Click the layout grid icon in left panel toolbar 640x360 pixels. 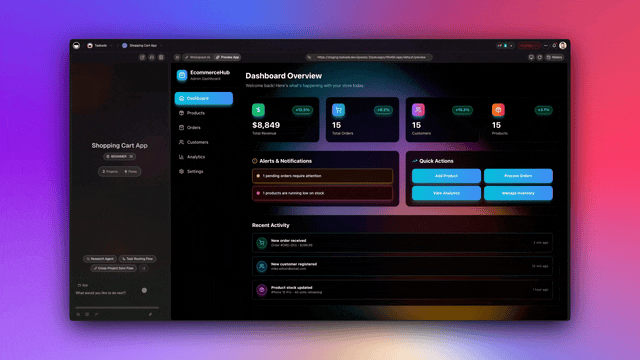point(161,57)
